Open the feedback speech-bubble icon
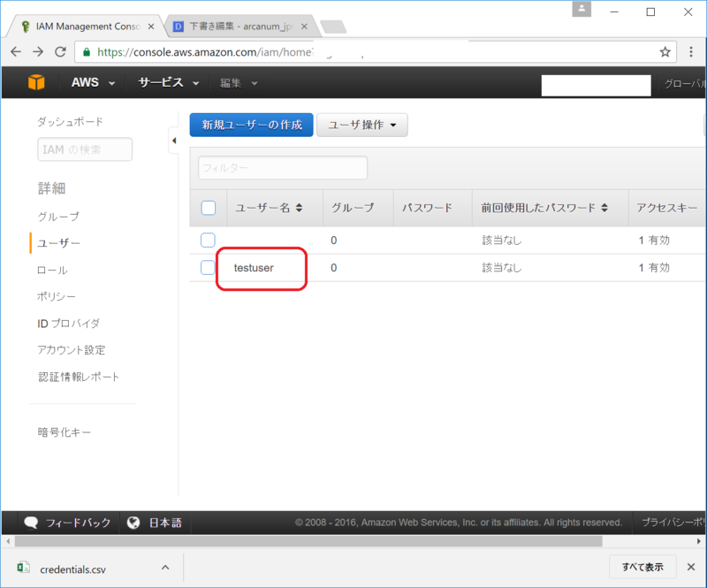The height and width of the screenshot is (588, 707). pos(32,523)
